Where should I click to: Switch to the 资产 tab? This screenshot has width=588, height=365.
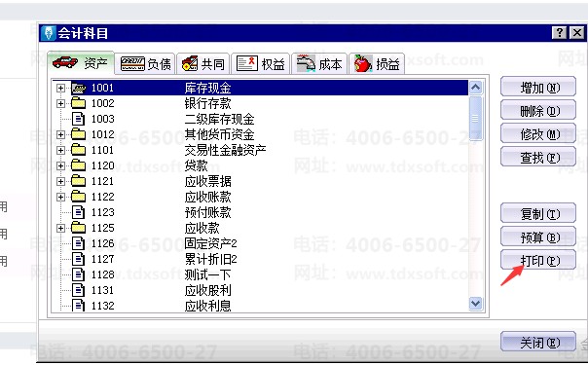[x=81, y=63]
